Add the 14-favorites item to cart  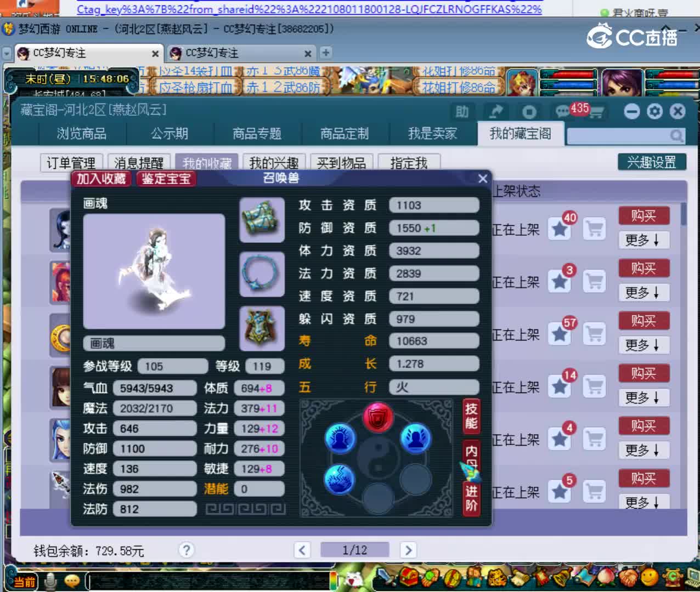click(595, 387)
